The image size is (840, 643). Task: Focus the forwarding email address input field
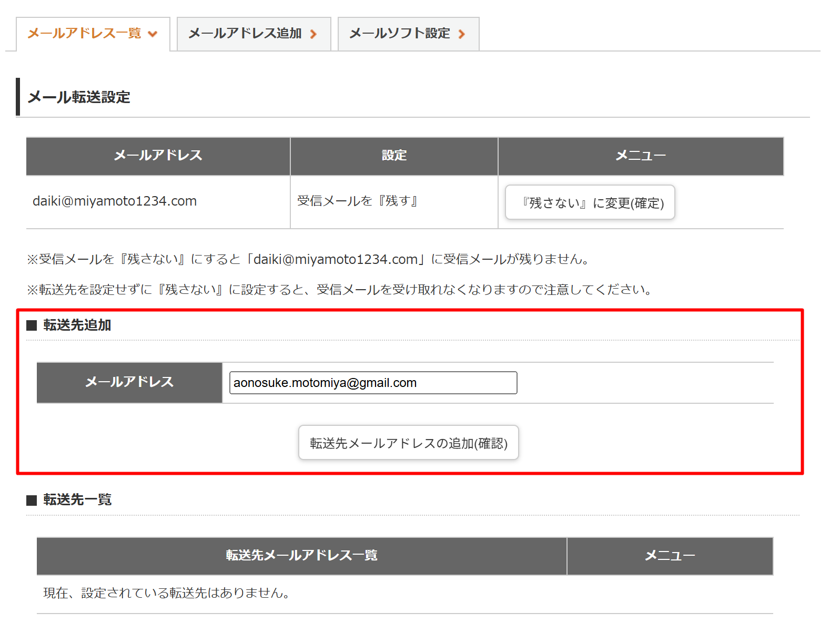point(373,383)
